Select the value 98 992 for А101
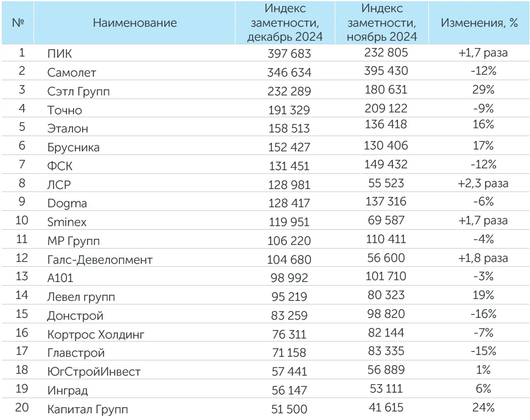The image size is (530, 420). click(290, 278)
